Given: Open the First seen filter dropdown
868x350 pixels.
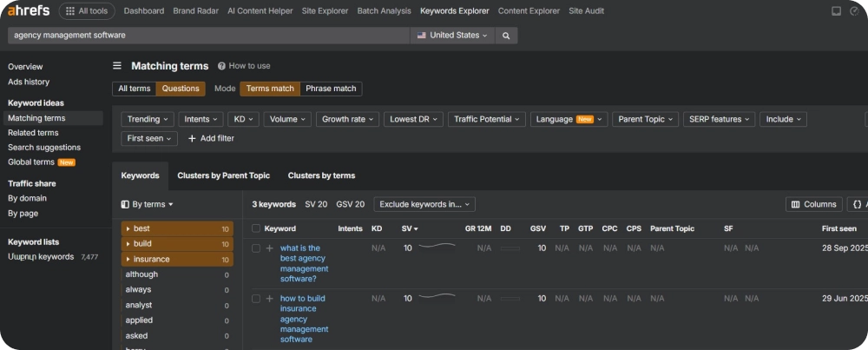Looking at the screenshot, I should click(149, 138).
